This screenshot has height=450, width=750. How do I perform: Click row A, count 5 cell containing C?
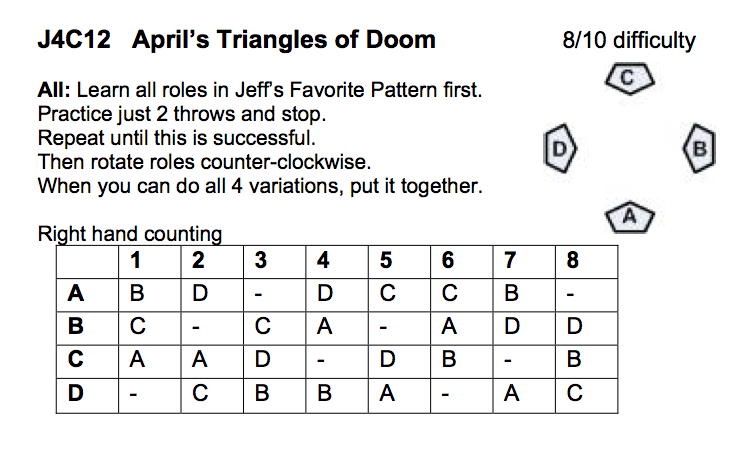399,295
